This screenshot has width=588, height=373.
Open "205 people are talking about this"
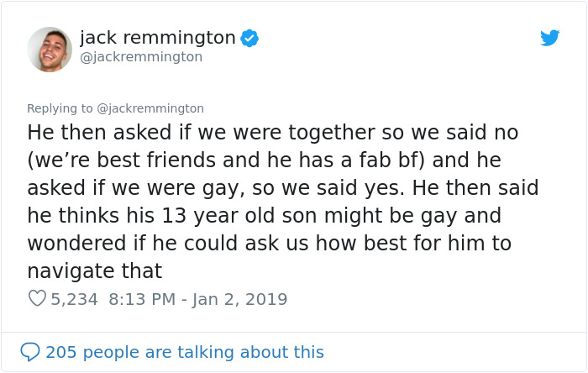point(185,352)
